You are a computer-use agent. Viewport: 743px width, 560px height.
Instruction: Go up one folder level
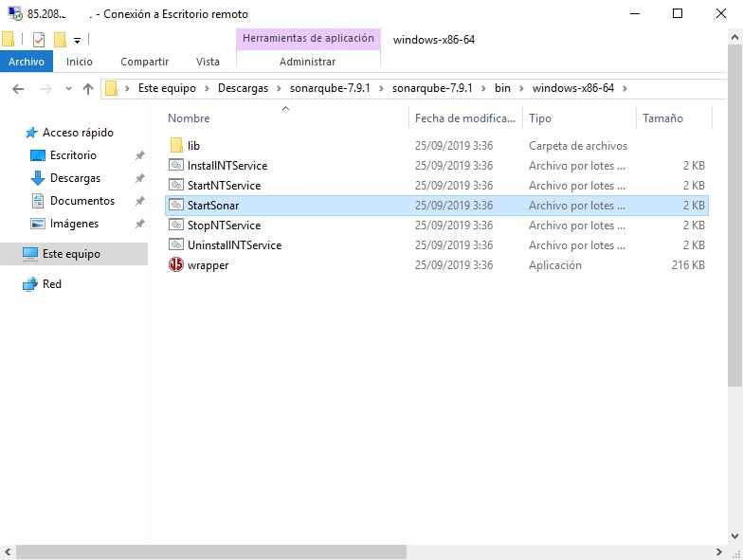pyautogui.click(x=87, y=89)
